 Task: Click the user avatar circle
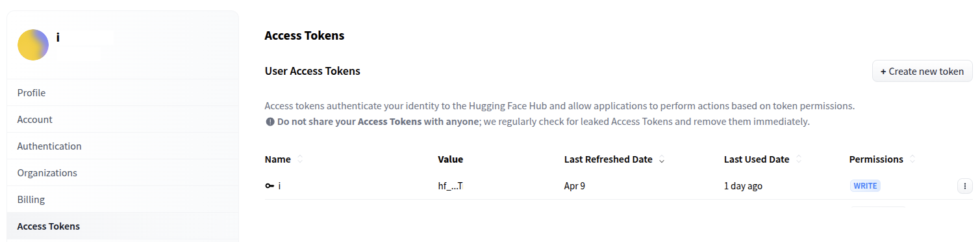33,45
